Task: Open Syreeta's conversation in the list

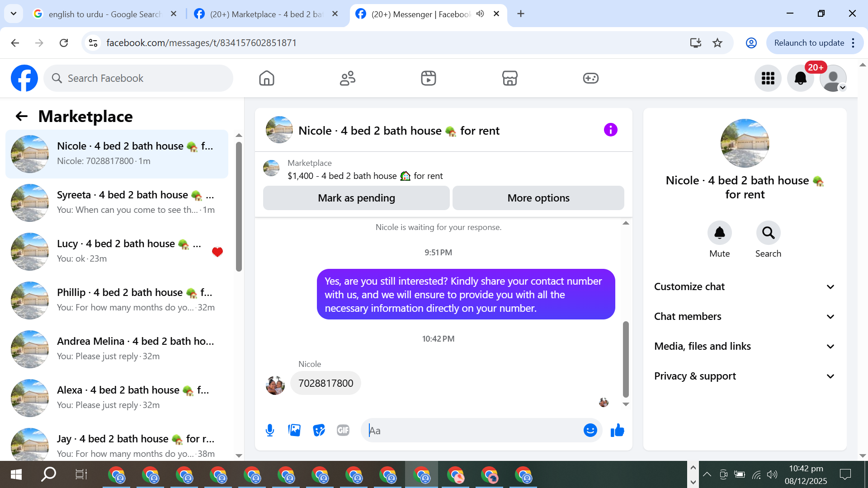Action: [117, 202]
